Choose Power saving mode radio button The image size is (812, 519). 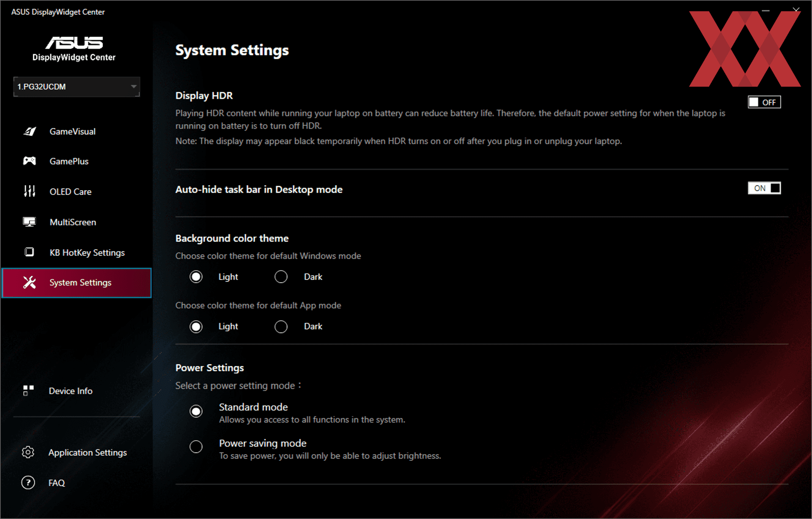pos(196,446)
